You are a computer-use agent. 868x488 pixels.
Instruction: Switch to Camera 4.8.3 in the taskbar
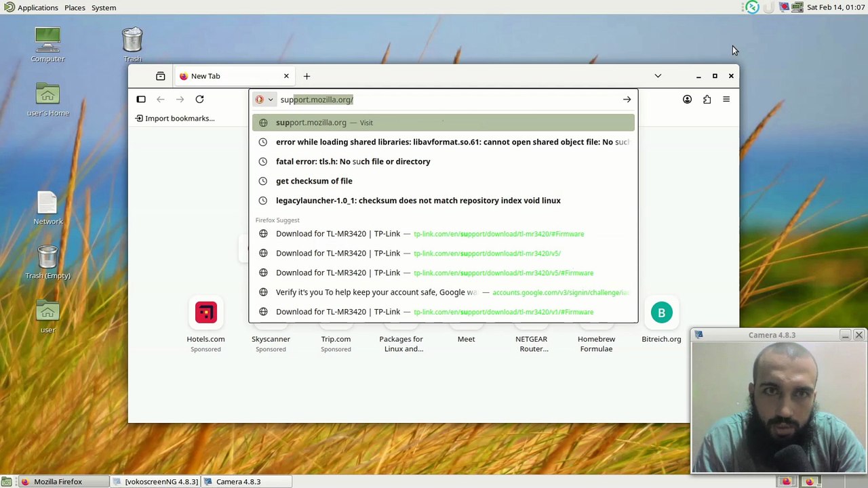point(247,482)
